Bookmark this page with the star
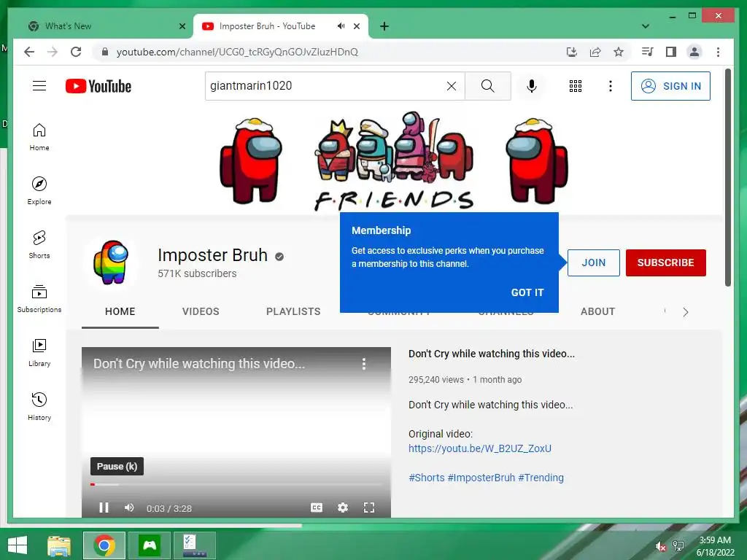The image size is (747, 560). tap(619, 52)
